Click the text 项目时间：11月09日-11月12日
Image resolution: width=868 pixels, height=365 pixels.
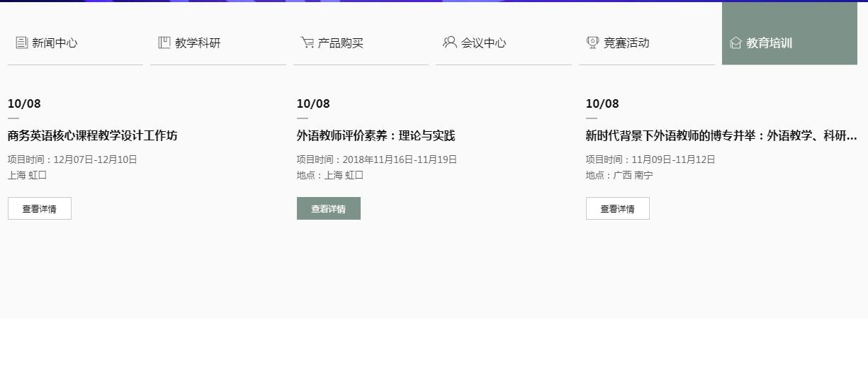(650, 159)
